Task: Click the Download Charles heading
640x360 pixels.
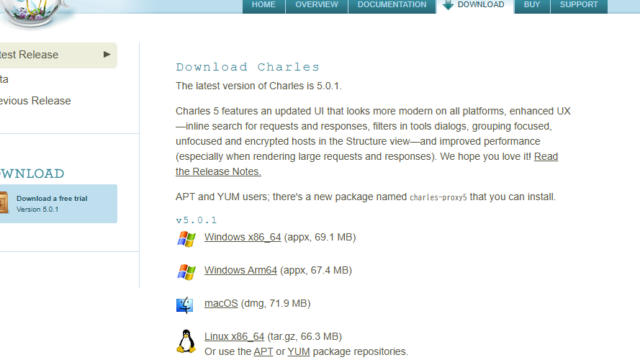Action: pyautogui.click(x=247, y=67)
